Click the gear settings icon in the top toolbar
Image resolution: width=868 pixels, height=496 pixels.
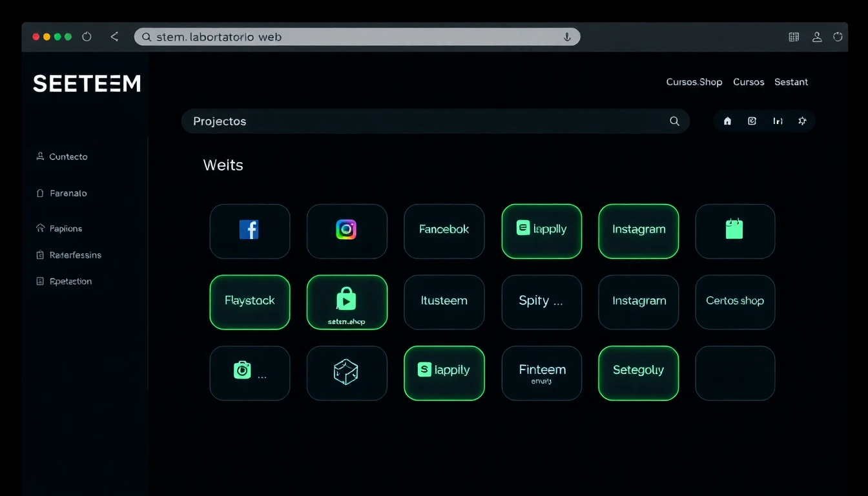click(802, 121)
